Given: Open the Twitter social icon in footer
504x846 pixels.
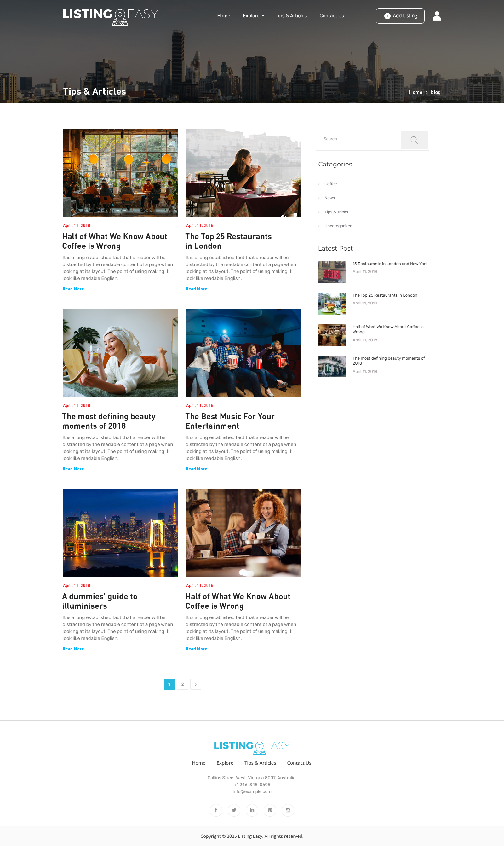Looking at the screenshot, I should pyautogui.click(x=234, y=810).
